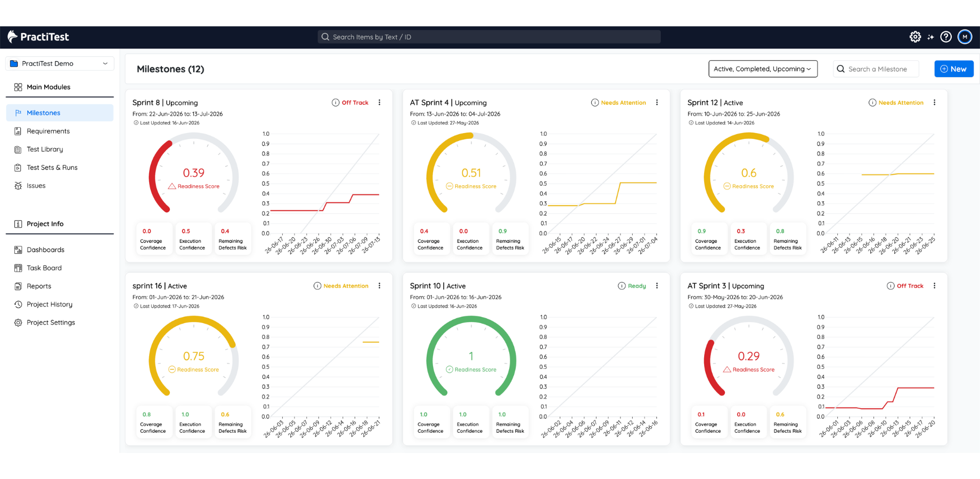This screenshot has height=479, width=980.
Task: Open the Sprint 10 card three-dot menu
Action: 657,286
